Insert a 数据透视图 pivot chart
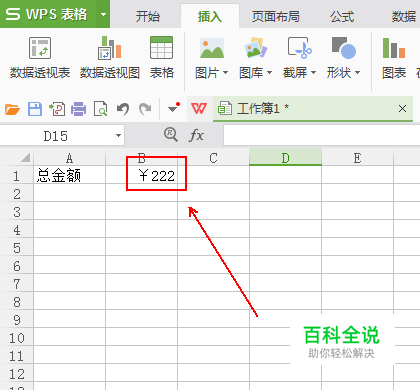This screenshot has height=390, width=420. tap(110, 58)
